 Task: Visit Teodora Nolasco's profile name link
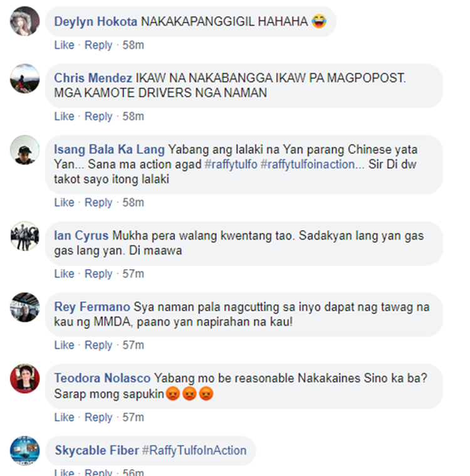102,378
